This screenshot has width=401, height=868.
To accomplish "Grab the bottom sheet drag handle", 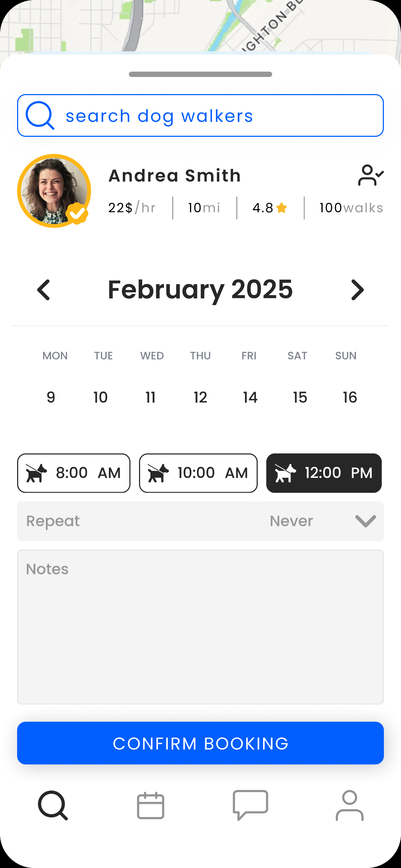I will click(x=200, y=74).
